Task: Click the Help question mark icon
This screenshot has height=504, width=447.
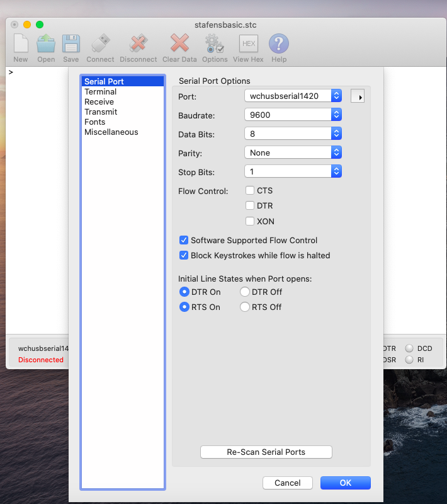Action: 279,45
